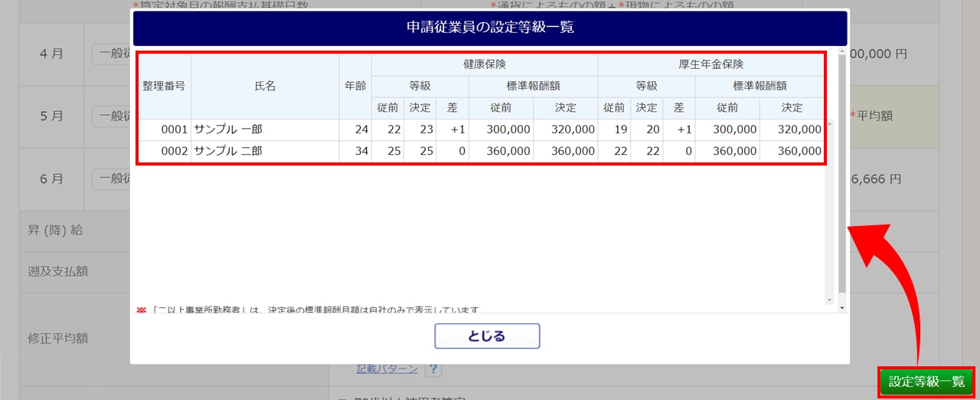
Task: Click the 年齢 column header
Action: coord(355,86)
